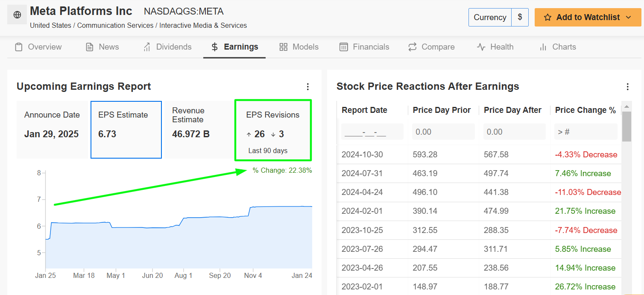Screen dimensions: 644x295
Task: Click the News tab document icon
Action: (90, 47)
